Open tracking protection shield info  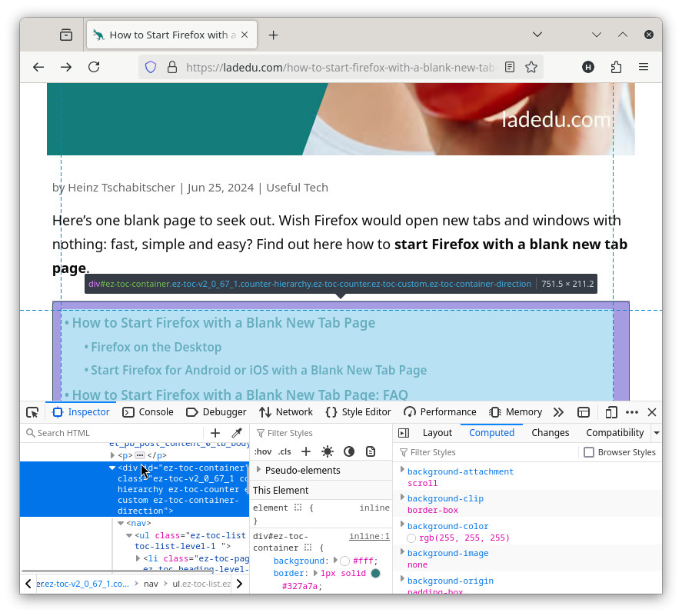click(151, 67)
